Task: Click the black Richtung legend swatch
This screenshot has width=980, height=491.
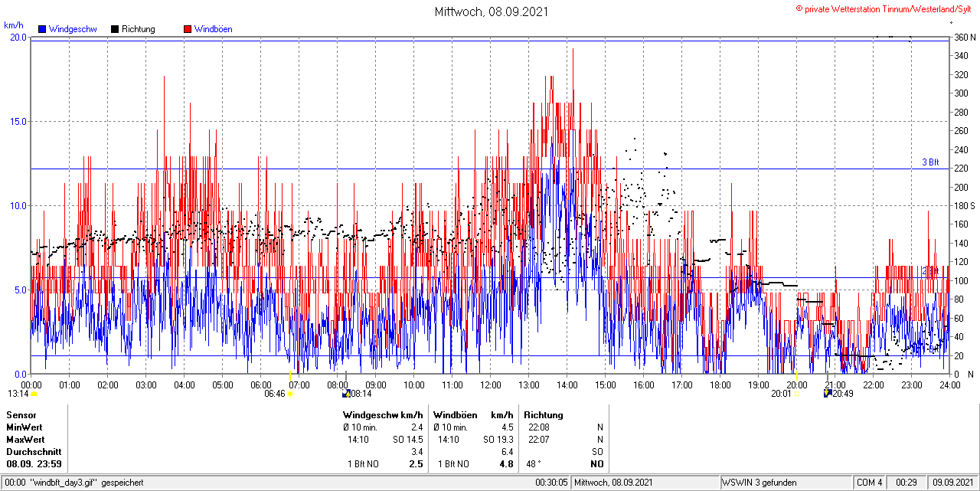Action: pyautogui.click(x=115, y=29)
